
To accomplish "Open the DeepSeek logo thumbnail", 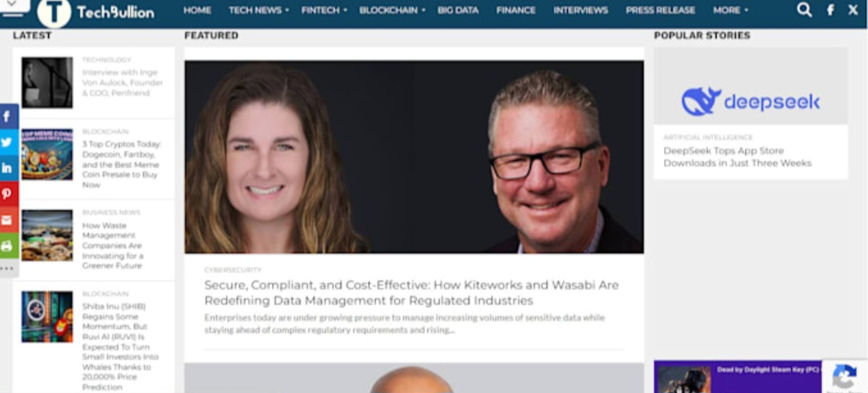I will pyautogui.click(x=751, y=86).
